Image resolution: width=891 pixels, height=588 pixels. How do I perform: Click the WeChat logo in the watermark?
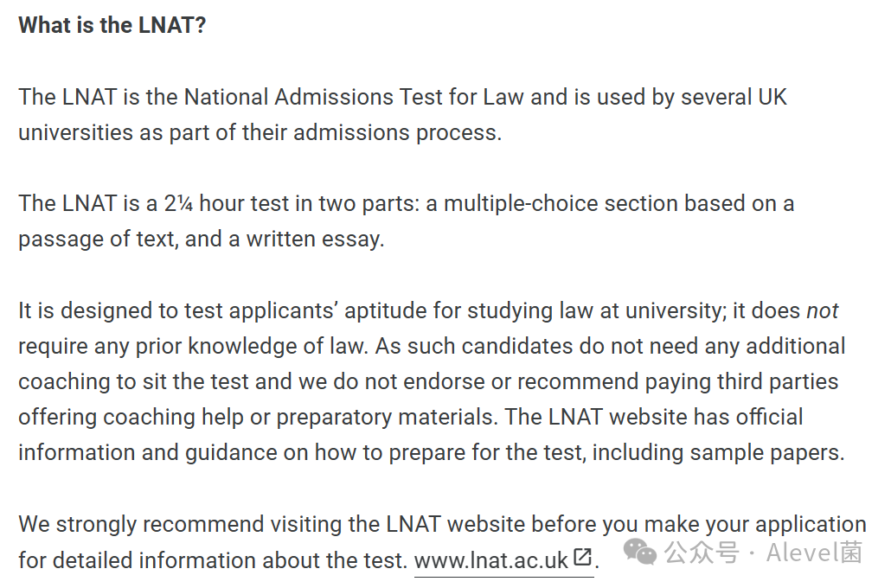(640, 553)
